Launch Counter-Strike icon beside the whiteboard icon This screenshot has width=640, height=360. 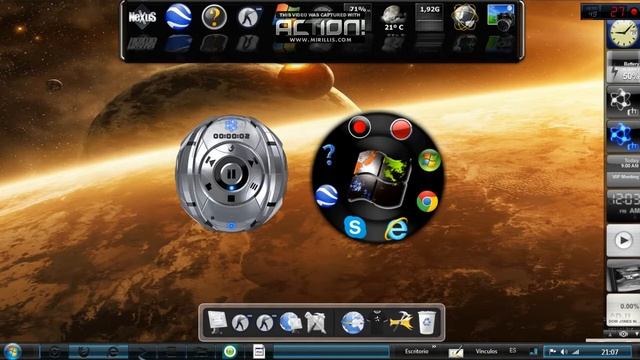240,322
